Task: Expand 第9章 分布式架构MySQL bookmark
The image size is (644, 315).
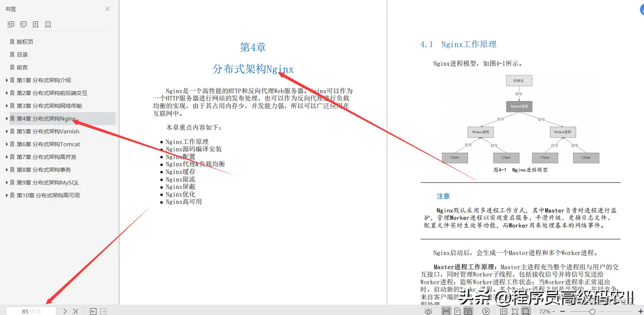Action: (7, 182)
